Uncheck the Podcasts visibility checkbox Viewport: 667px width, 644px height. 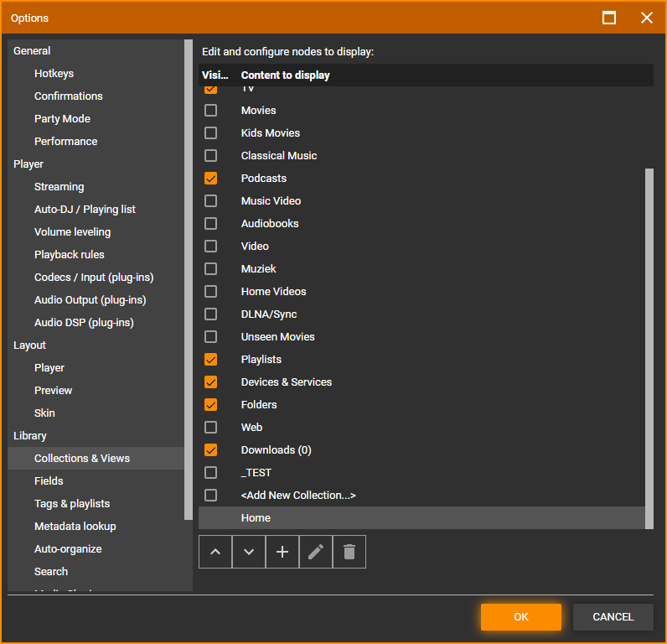click(210, 179)
